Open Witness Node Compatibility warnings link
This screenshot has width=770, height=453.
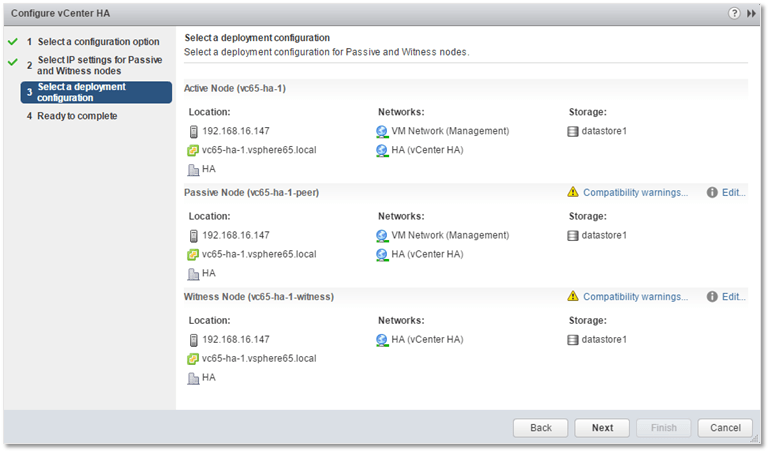[635, 297]
